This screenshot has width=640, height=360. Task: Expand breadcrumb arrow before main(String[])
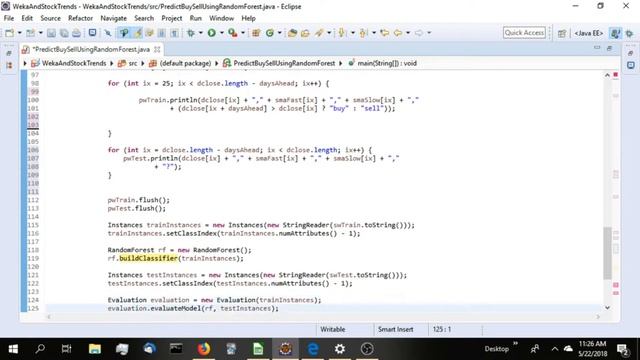[x=340, y=63]
